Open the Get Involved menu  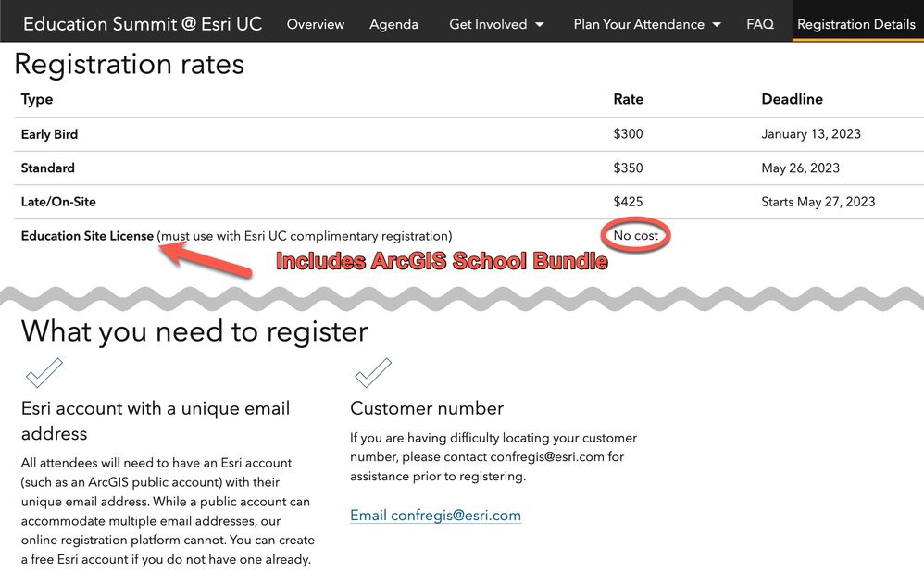[496, 24]
